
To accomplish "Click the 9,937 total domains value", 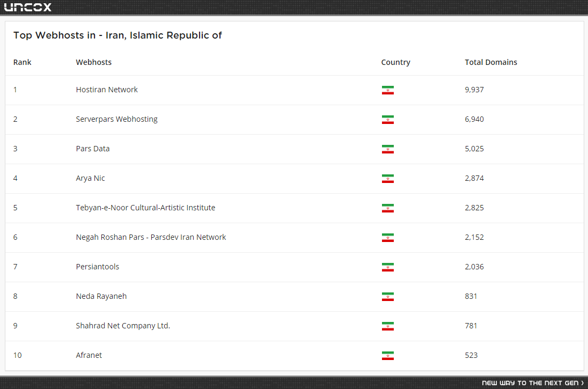I will coord(474,90).
